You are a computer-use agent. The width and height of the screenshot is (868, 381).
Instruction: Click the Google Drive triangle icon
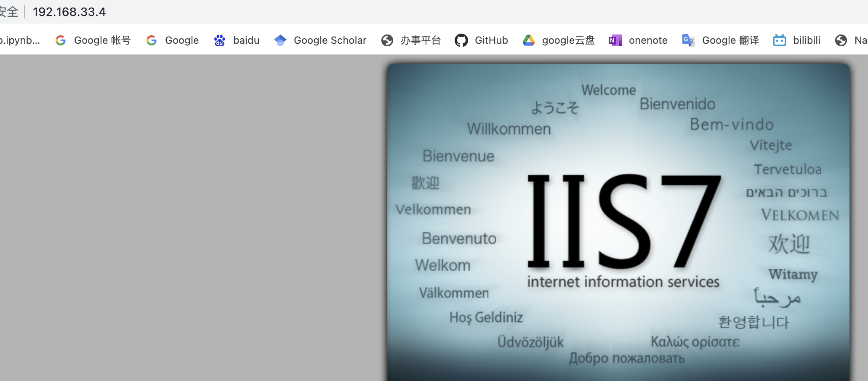(529, 40)
